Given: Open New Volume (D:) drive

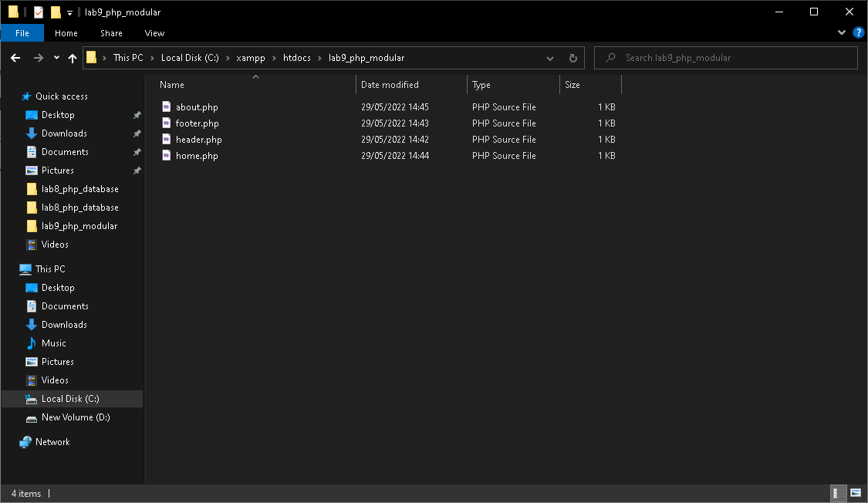Looking at the screenshot, I should tap(76, 417).
